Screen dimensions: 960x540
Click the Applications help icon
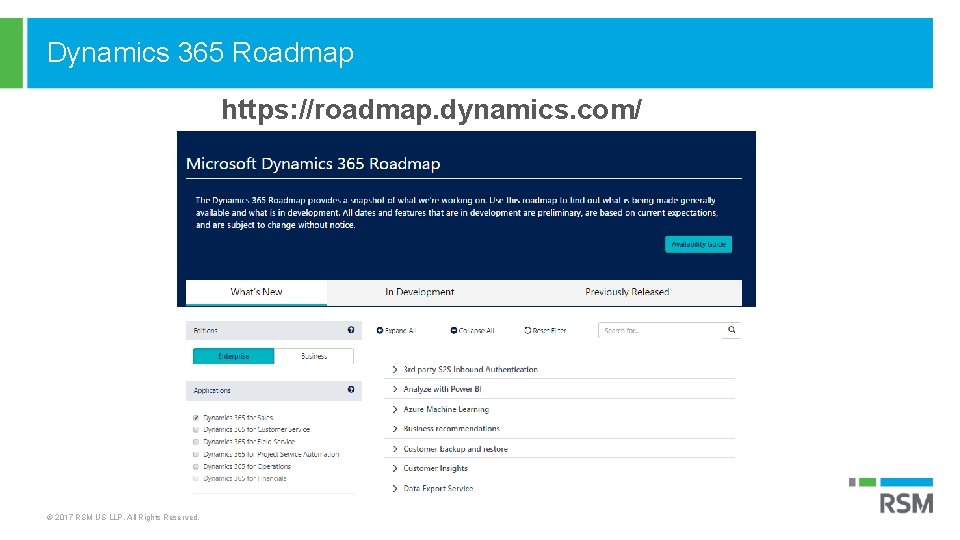351,389
